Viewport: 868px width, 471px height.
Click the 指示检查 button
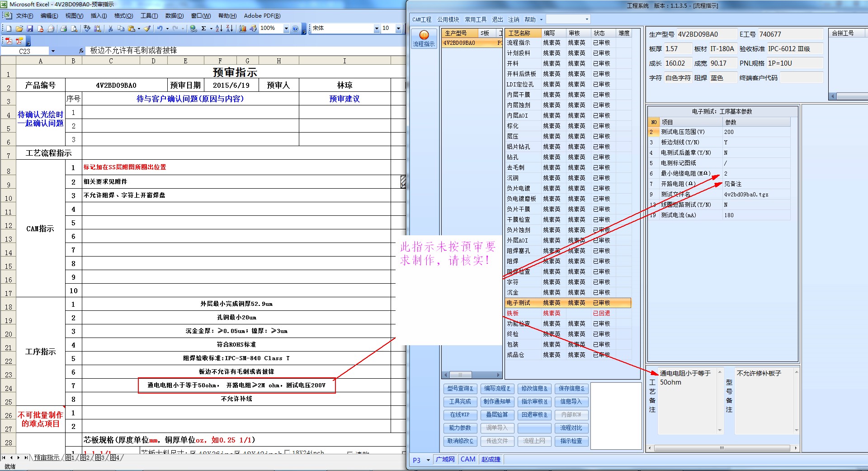pos(571,441)
